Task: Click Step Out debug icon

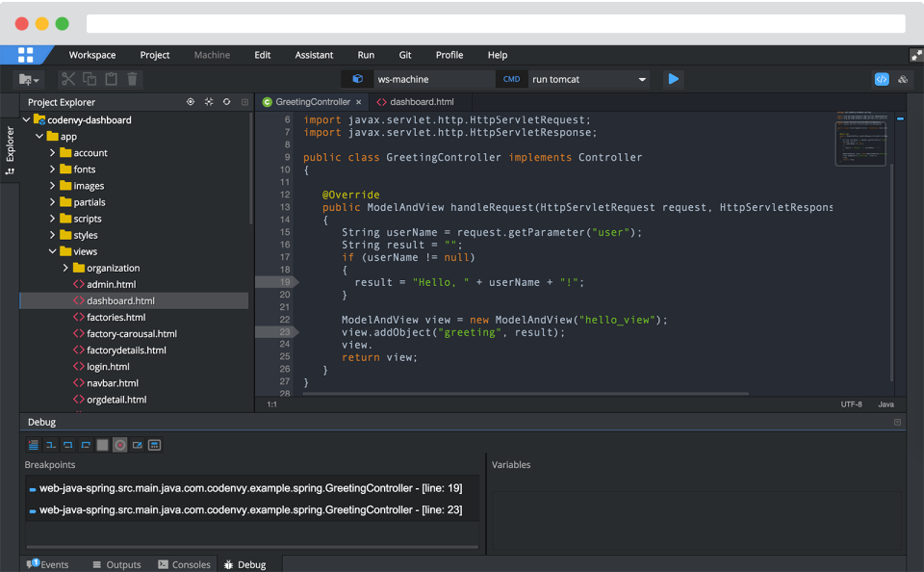Action: pyautogui.click(x=86, y=445)
